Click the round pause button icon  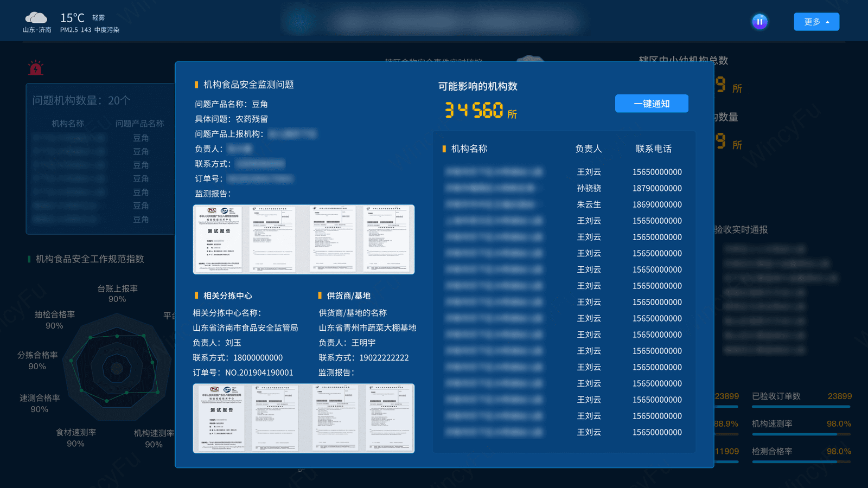click(759, 22)
